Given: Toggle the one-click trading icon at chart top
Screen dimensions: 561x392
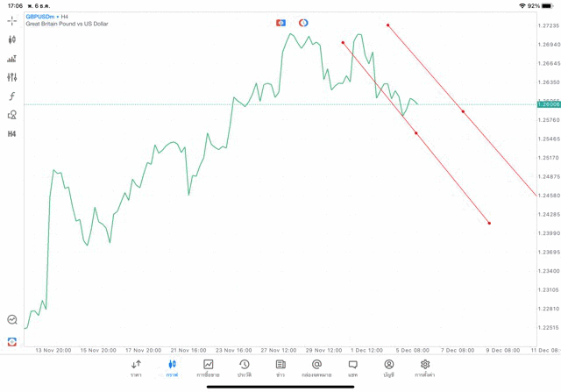Looking at the screenshot, I should coord(280,22).
